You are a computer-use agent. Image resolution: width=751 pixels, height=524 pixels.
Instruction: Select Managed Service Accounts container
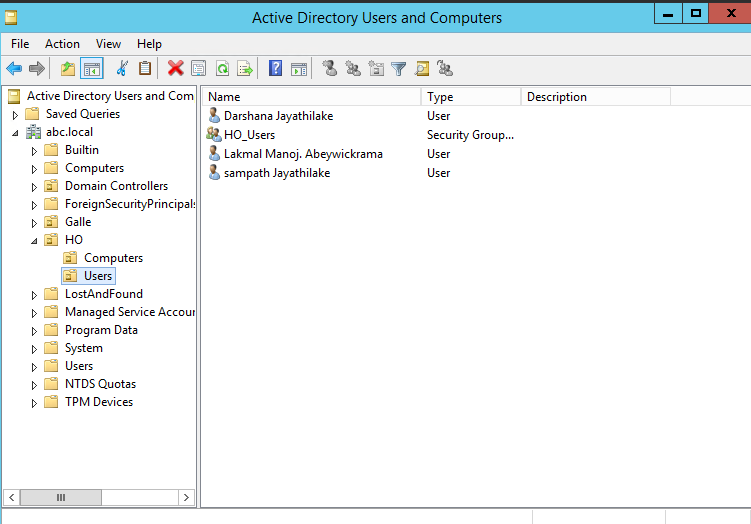pos(130,312)
